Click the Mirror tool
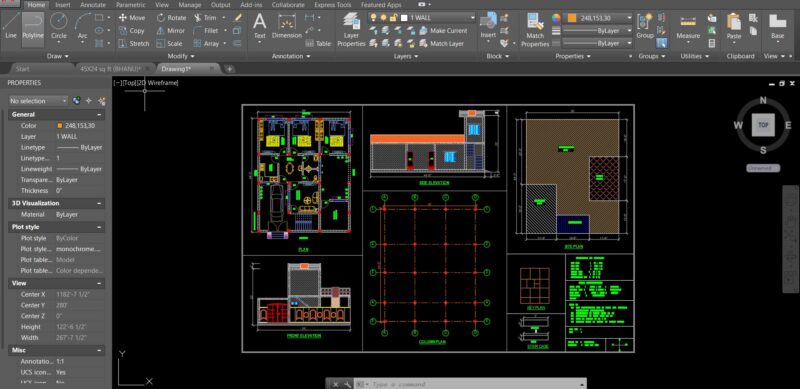Screen dimensions: 800x389 point(171,31)
